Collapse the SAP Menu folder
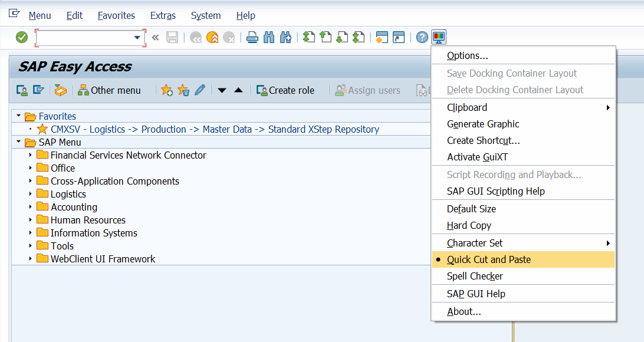The image size is (644, 342). click(x=18, y=142)
